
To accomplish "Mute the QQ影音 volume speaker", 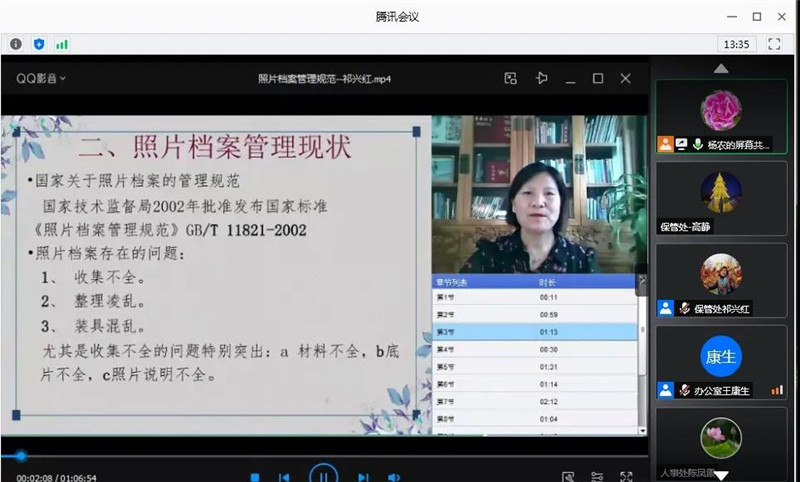I will click(393, 477).
